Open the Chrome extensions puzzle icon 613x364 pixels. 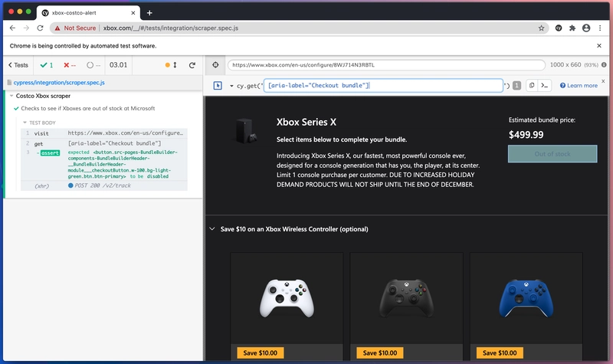click(572, 28)
